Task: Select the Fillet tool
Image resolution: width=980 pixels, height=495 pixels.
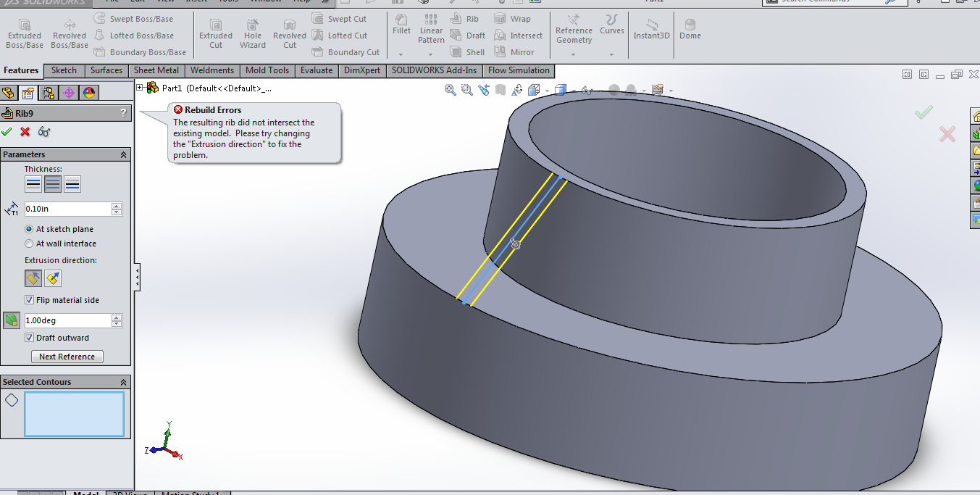Action: point(401,25)
